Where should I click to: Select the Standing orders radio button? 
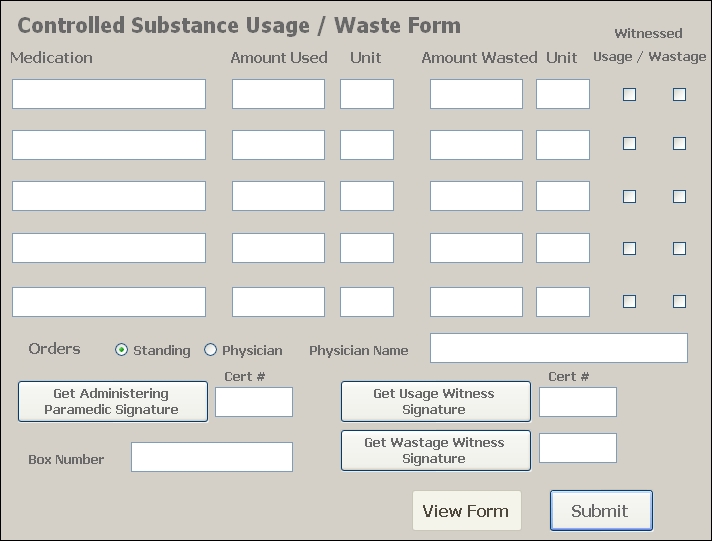click(122, 350)
